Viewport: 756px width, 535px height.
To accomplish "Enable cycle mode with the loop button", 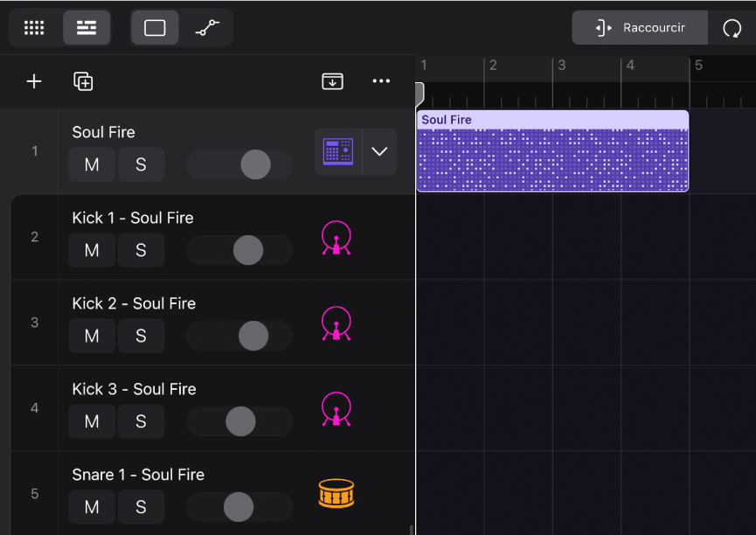I will 732,27.
